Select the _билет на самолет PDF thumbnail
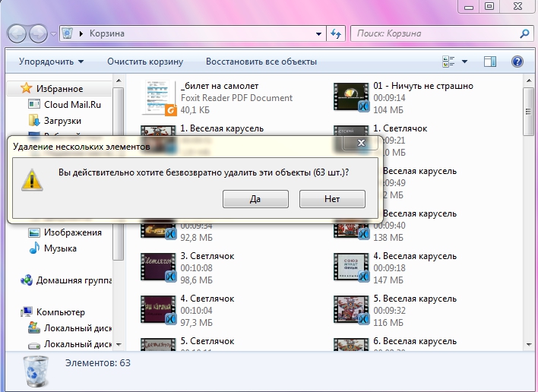538x392 pixels. [x=160, y=97]
